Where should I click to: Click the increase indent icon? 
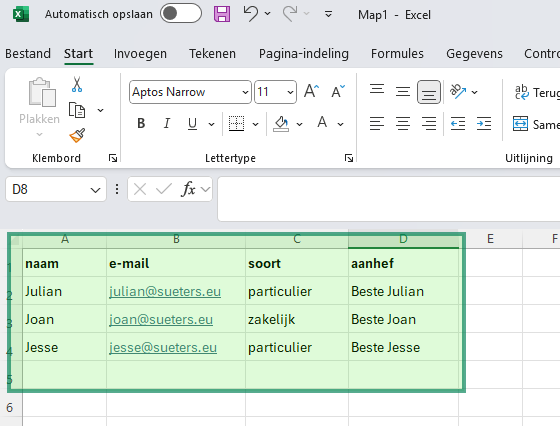(484, 124)
